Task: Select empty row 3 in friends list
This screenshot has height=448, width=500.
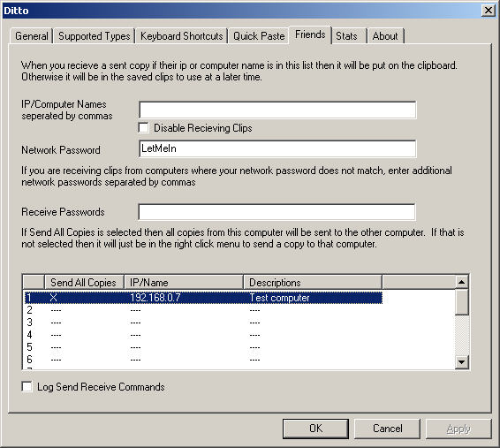Action: [x=203, y=323]
